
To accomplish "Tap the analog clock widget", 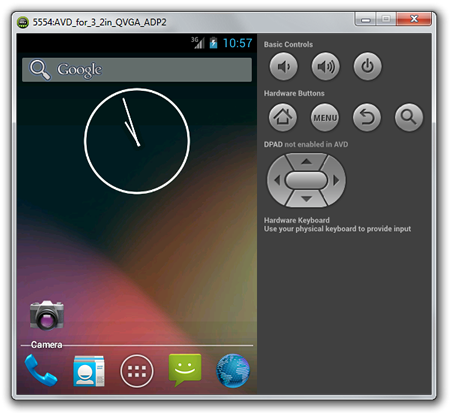I will pyautogui.click(x=137, y=141).
